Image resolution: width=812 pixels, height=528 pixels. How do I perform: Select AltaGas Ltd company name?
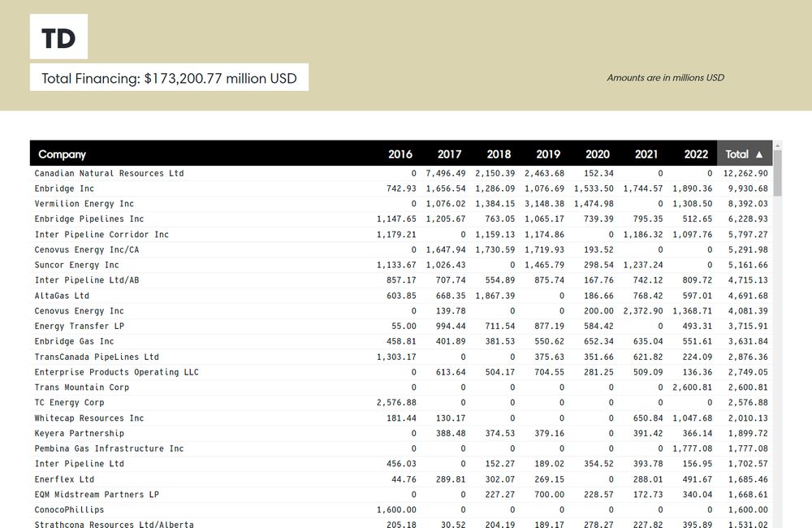click(x=62, y=296)
